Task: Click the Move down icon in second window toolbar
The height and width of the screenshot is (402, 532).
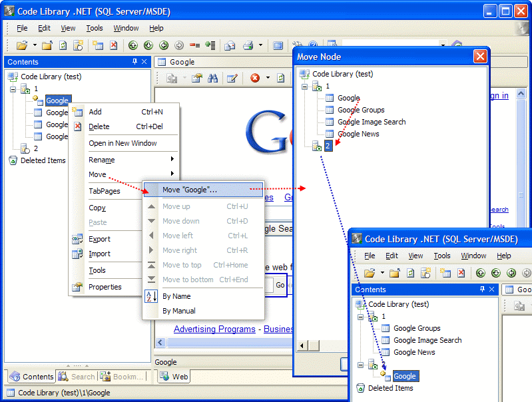Action: pyautogui.click(x=496, y=273)
